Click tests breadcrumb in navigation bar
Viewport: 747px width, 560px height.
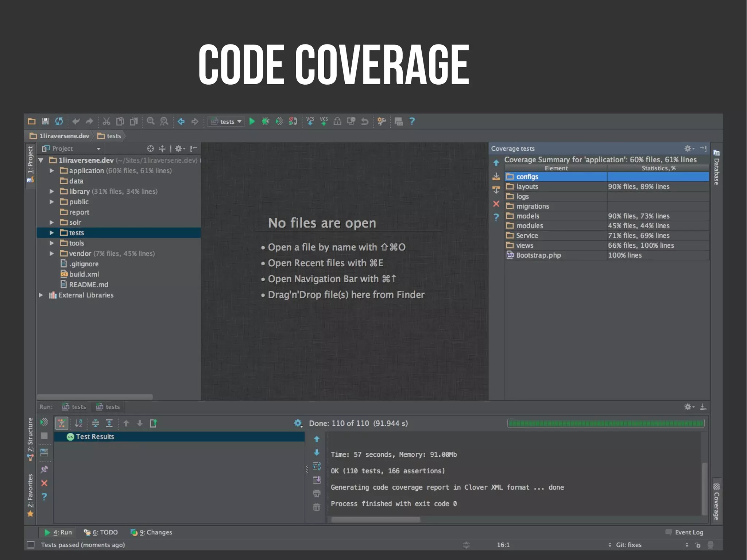[109, 136]
